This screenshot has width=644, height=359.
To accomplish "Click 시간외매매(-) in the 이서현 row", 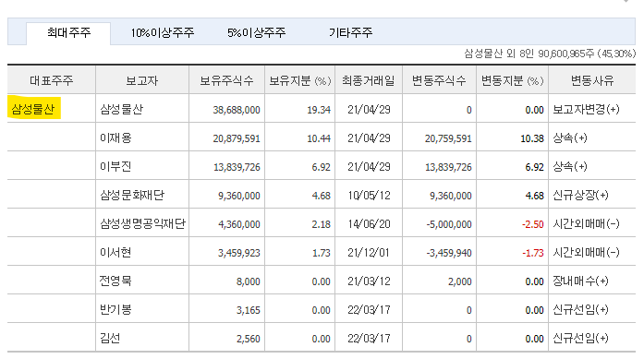I will (x=586, y=252).
